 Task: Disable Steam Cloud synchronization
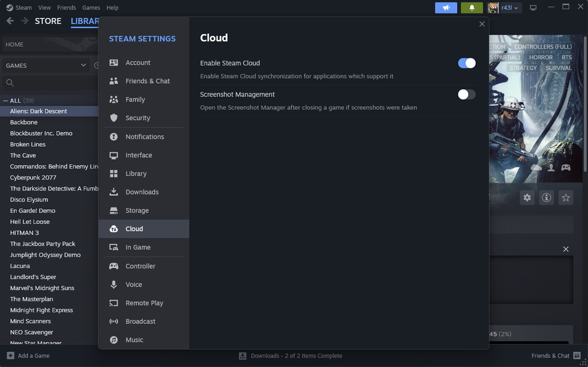466,62
